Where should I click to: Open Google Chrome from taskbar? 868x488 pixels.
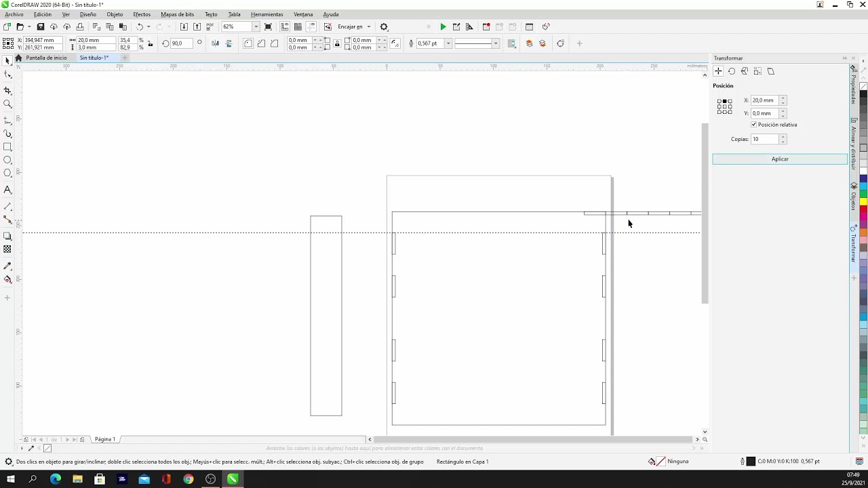coord(189,479)
